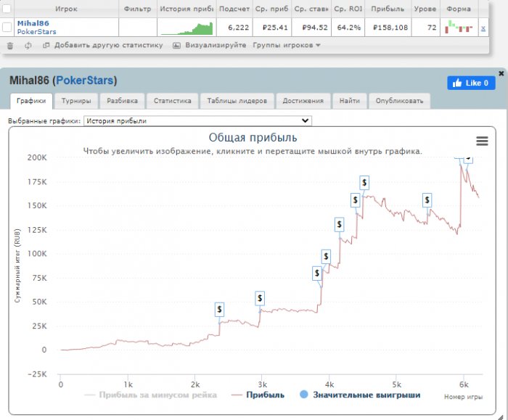508x420 pixels.
Task: Click the $ marker near 100K level
Action: tap(326, 257)
